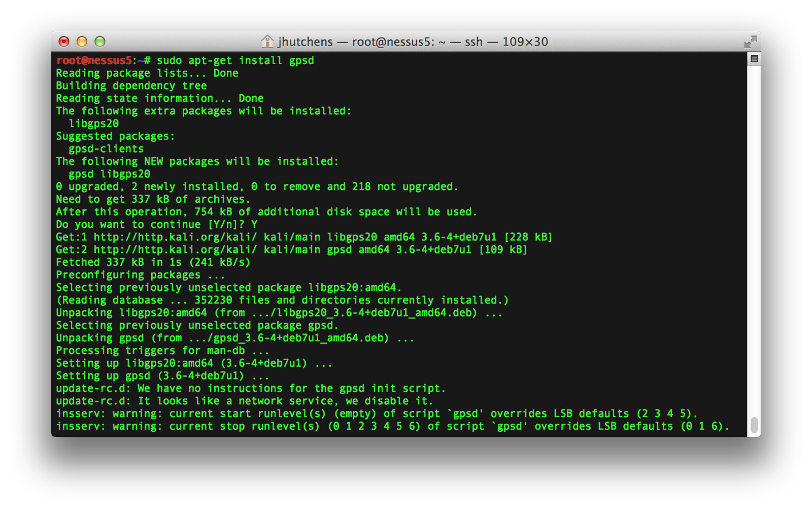Click the insserv 'current stop runlevel(s)' warning
812x508 pixels.
393,426
